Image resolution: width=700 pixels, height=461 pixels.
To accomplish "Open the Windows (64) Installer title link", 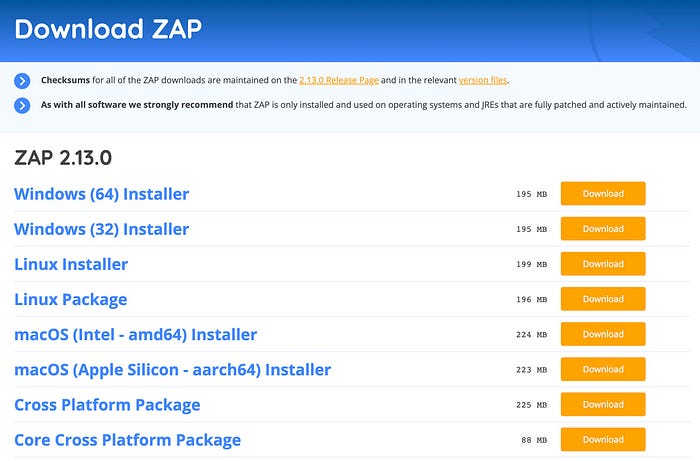I will pyautogui.click(x=102, y=194).
